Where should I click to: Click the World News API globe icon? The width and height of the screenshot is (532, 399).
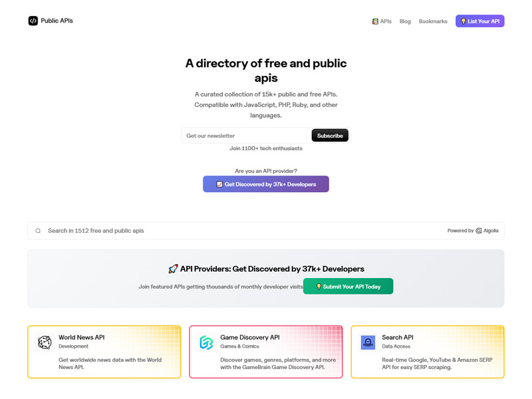45,342
